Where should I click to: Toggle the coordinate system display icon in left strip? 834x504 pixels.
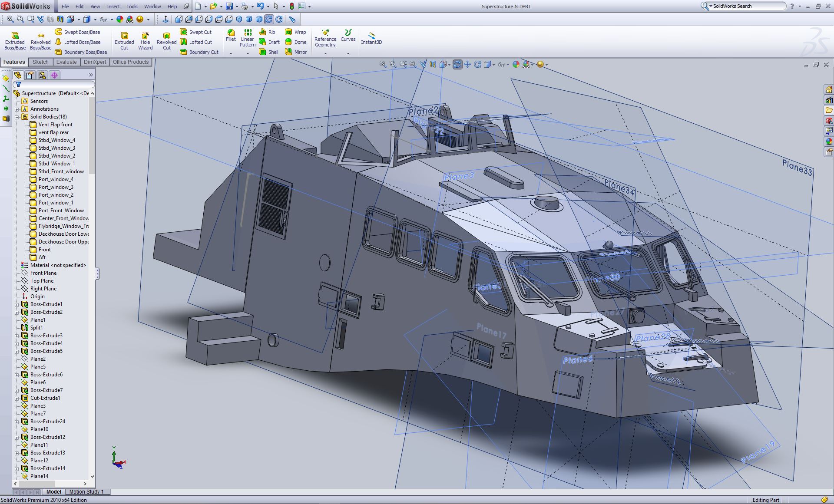[x=6, y=99]
